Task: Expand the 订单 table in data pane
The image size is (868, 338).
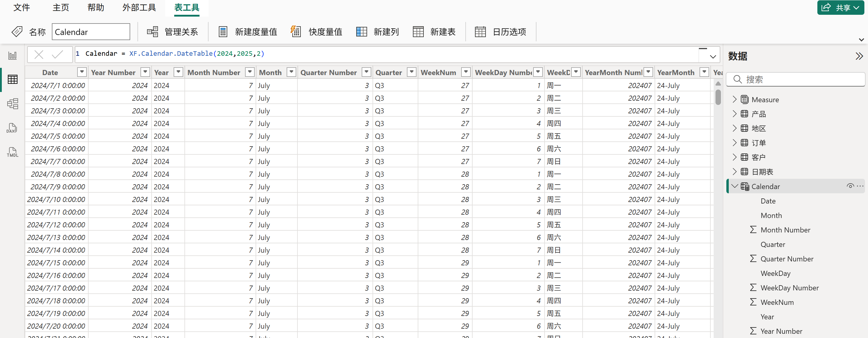Action: point(734,143)
